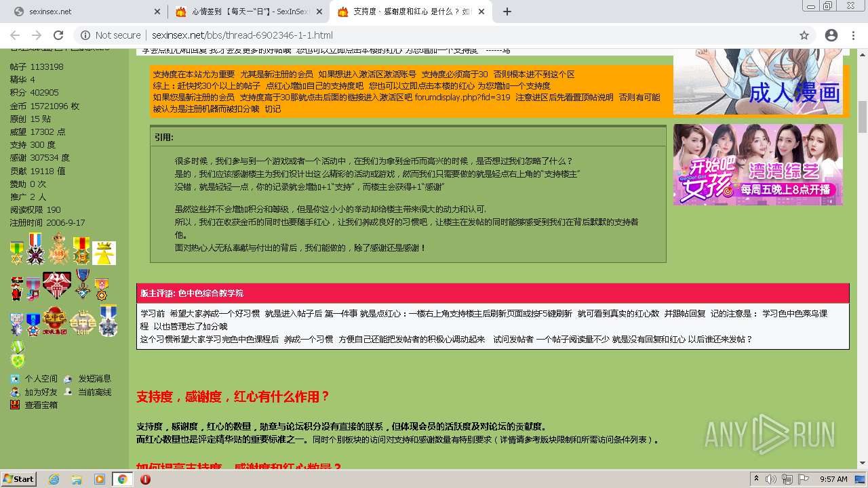Reload the current page
The image size is (868, 488).
click(58, 35)
